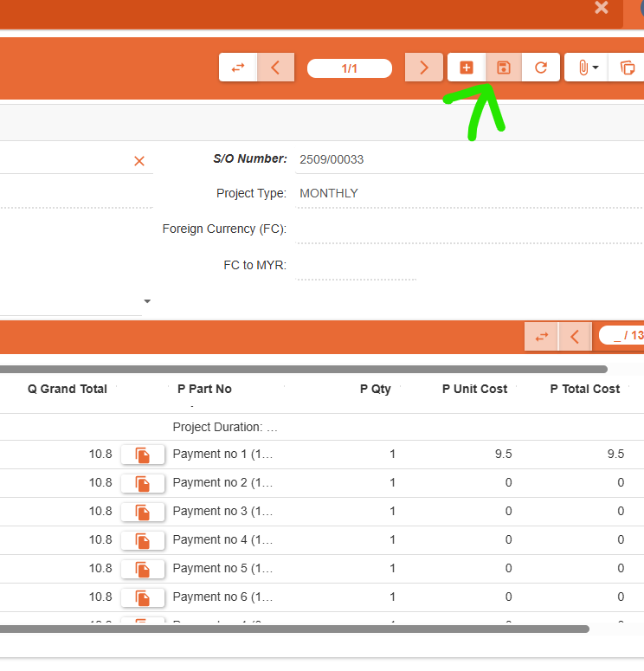Click the FC to MYR input field

pos(357,265)
